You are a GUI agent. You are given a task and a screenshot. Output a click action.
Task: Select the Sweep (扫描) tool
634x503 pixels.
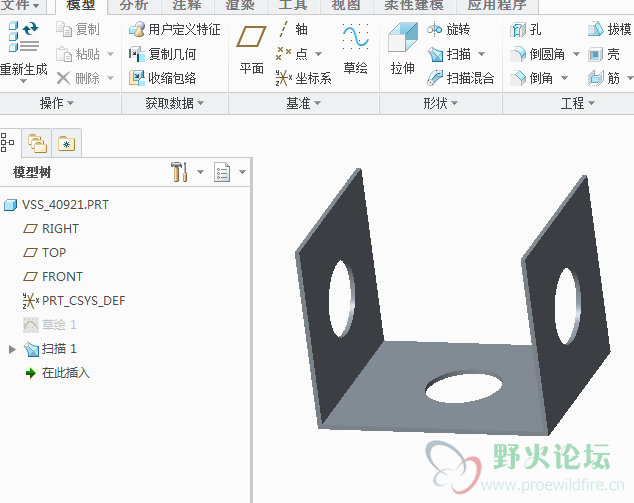(x=449, y=54)
